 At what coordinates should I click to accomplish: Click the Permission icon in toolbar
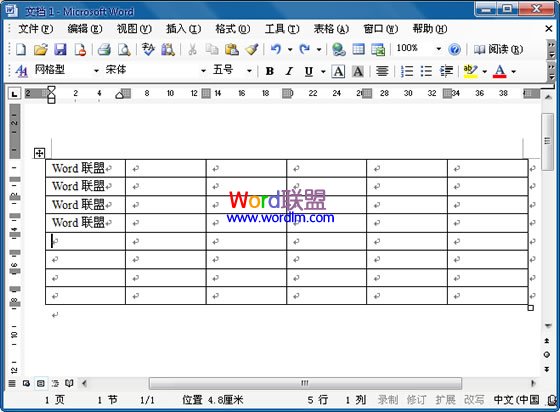tap(80, 49)
